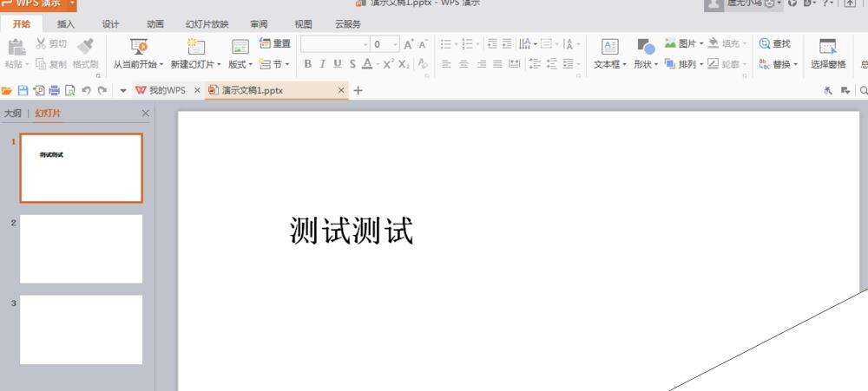Viewport: 868px width, 391px height.
Task: Toggle Bold formatting
Action: pos(308,64)
